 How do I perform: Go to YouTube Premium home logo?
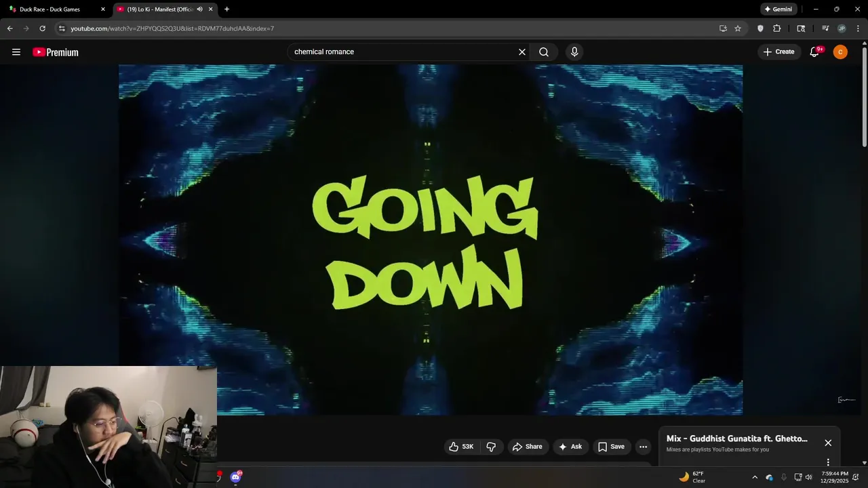56,52
